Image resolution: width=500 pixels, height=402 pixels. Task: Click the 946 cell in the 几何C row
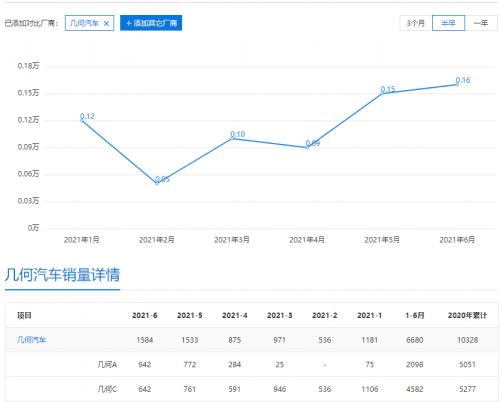(280, 389)
